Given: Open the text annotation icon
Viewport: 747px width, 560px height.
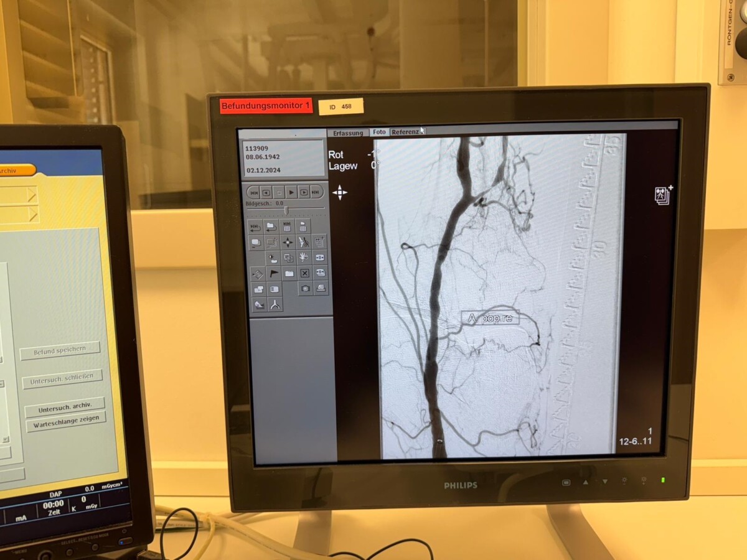Looking at the screenshot, I should (x=259, y=289).
